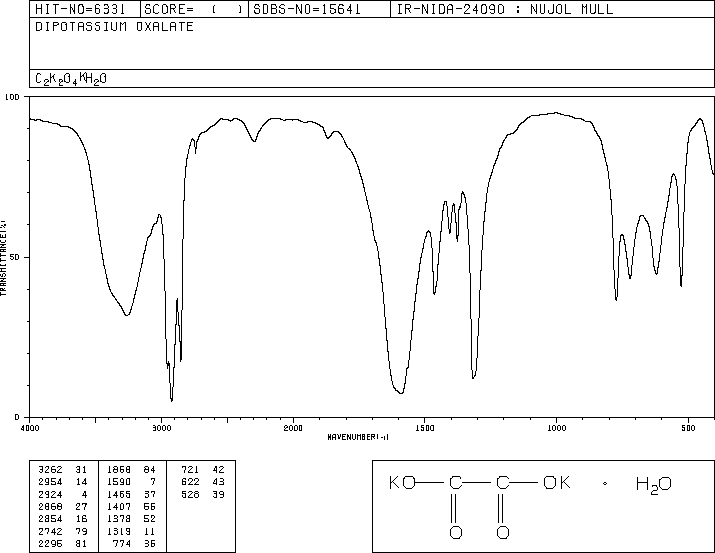Click the peak minimum near 1590 wavenumber
Screen dimensions: 715x553
400,393
